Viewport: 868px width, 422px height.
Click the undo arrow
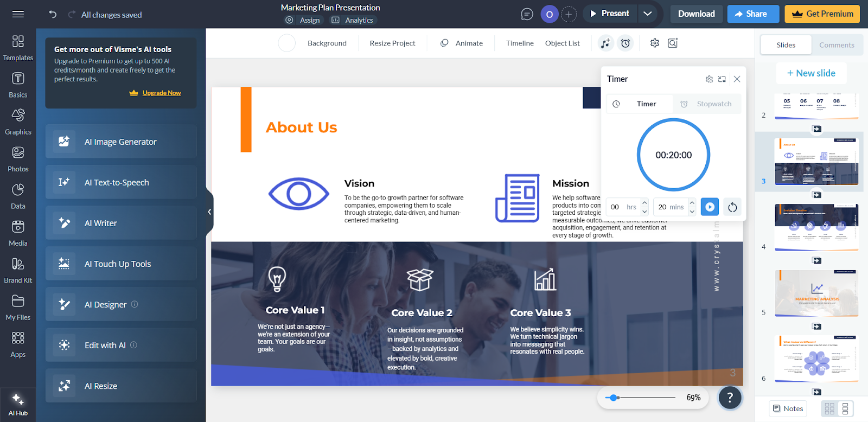pos(53,15)
